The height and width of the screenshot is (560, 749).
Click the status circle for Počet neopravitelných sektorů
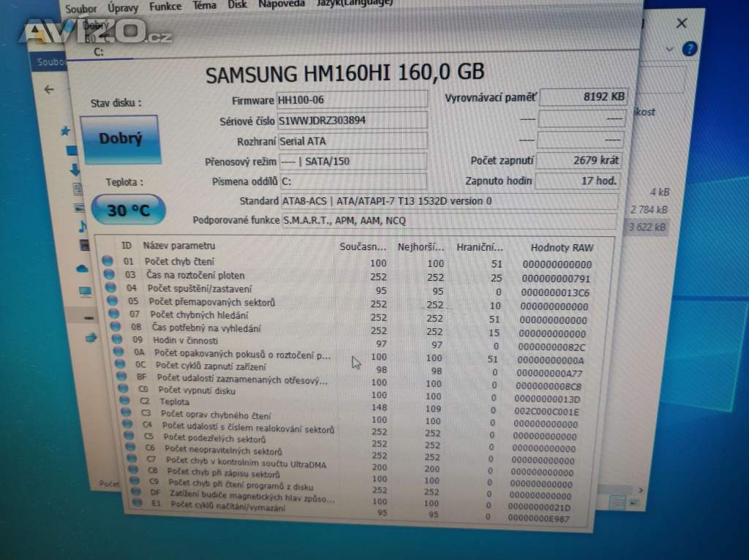(130, 447)
